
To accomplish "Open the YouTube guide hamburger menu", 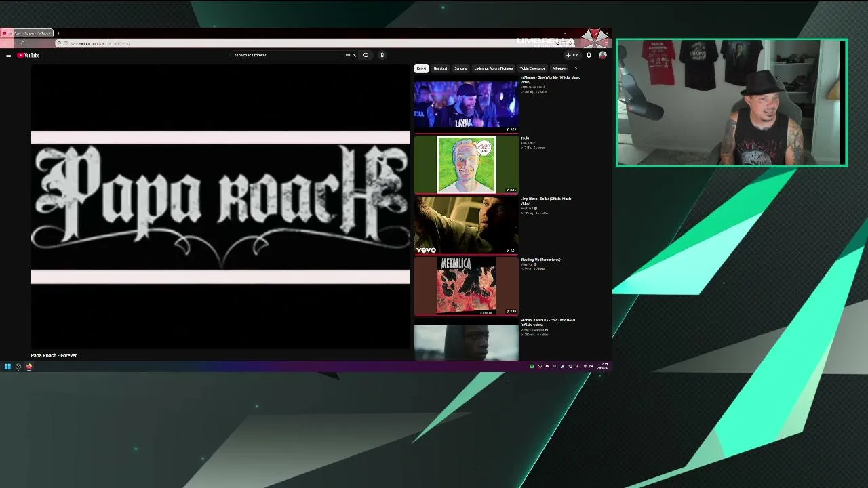I will click(8, 55).
